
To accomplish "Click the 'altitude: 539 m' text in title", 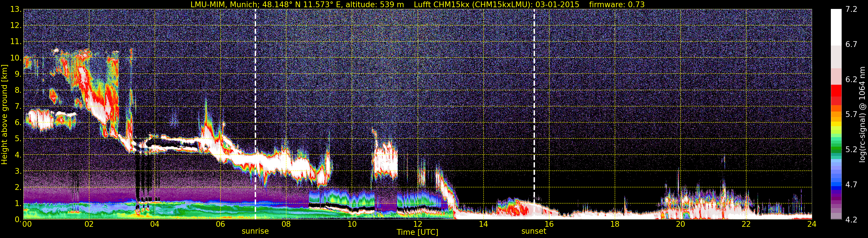I will 375,4.
